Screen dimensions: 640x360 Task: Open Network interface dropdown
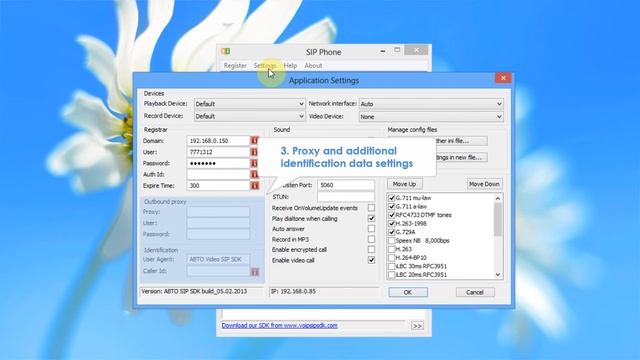click(431, 104)
